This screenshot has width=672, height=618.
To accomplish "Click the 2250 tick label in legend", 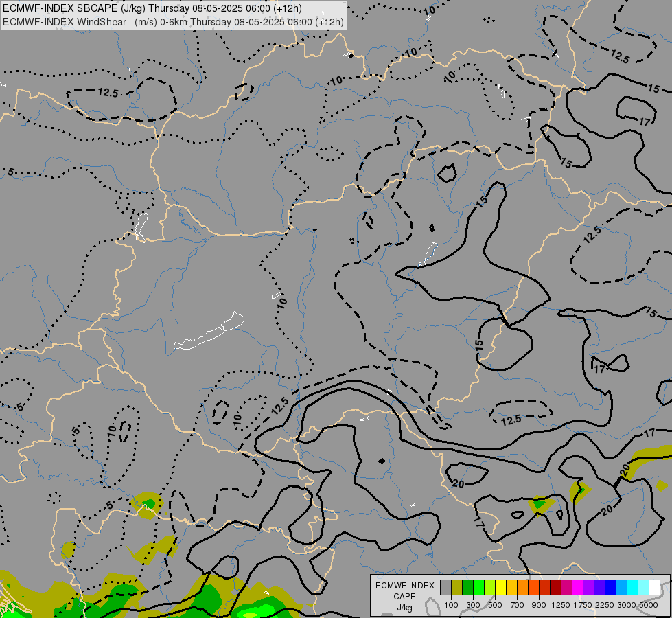I will (605, 605).
